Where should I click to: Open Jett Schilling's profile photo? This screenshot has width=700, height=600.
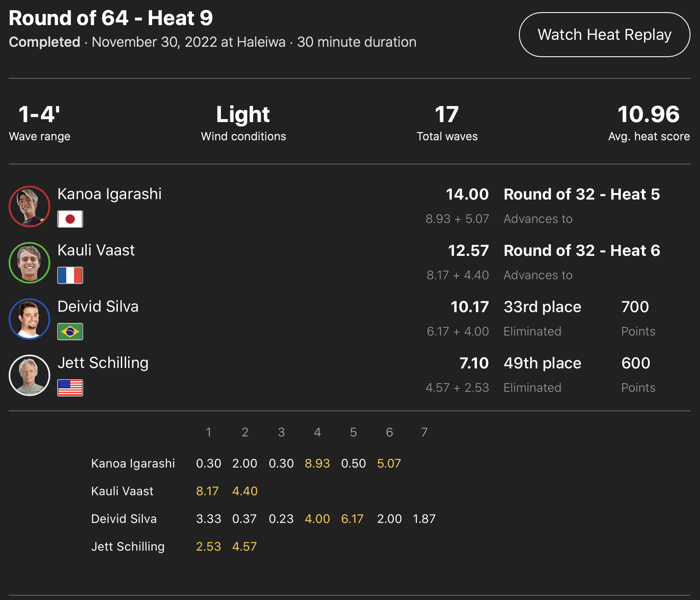(x=29, y=375)
